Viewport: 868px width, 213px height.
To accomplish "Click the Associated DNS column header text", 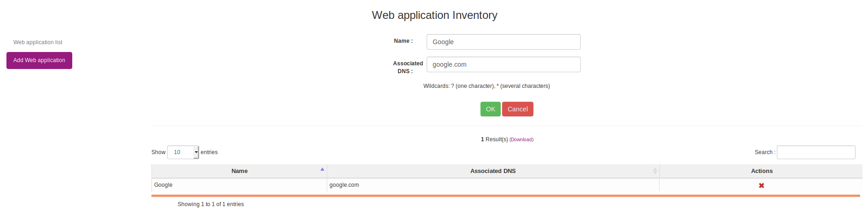I will (x=493, y=171).
